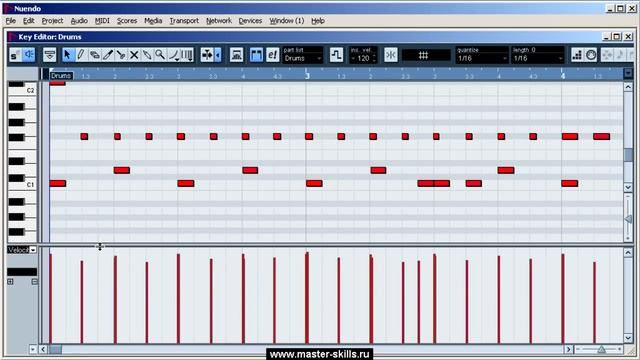This screenshot has width=640, height=360.
Task: Click the vertical scrollbar thumb of note grid
Action: click(x=628, y=155)
